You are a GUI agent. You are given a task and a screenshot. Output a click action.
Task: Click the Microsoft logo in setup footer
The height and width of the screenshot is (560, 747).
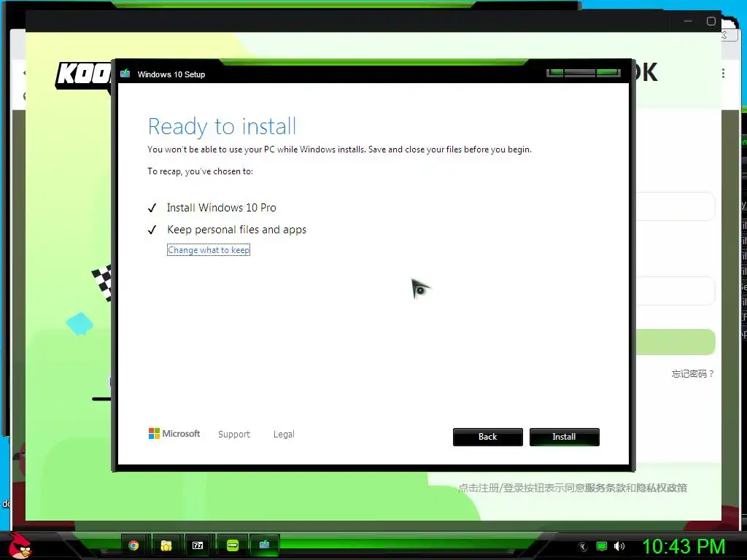click(x=174, y=434)
